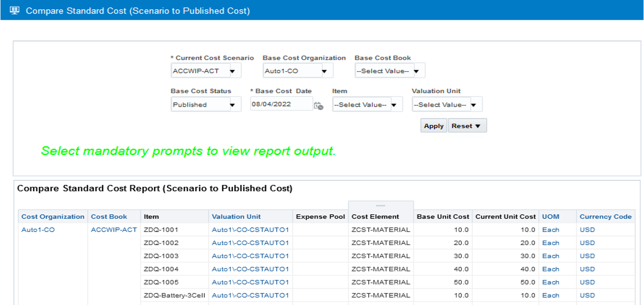The image size is (644, 305).
Task: Click the green mandatory prompts message
Action: (188, 151)
